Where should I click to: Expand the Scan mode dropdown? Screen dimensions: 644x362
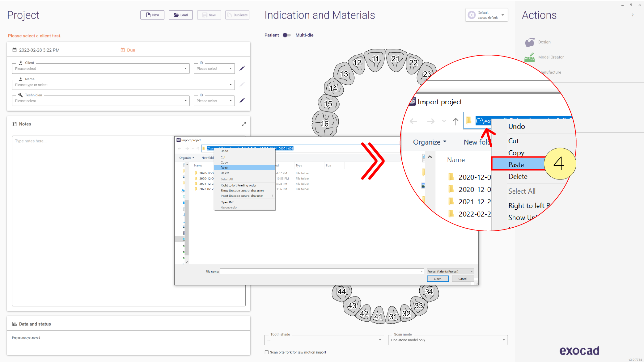448,340
